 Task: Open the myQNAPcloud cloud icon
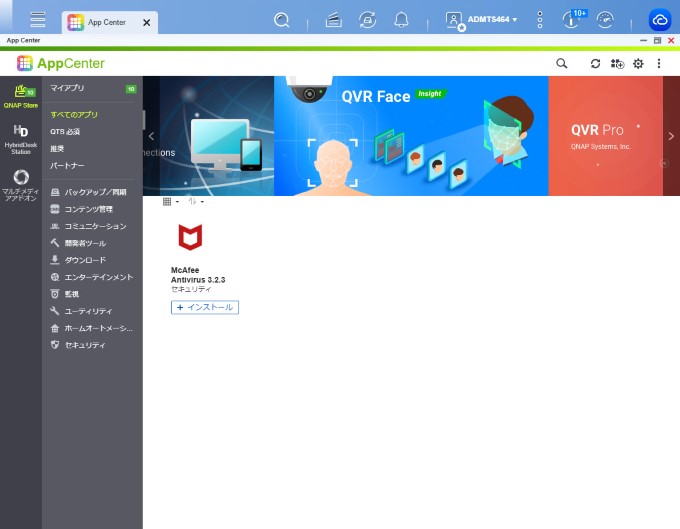(x=660, y=20)
